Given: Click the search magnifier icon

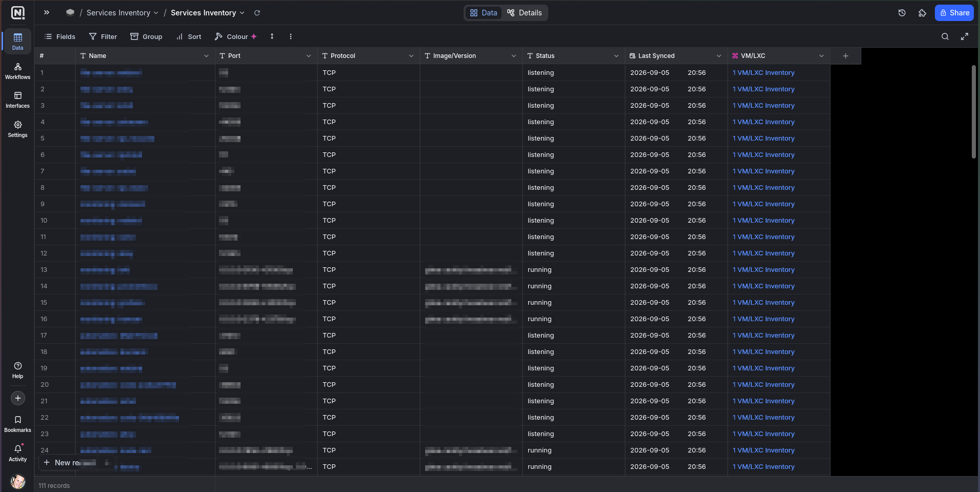Looking at the screenshot, I should click(x=945, y=36).
